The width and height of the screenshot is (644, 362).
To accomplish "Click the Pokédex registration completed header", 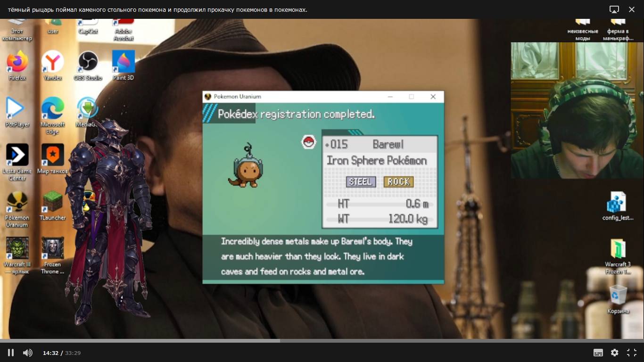I will point(296,114).
